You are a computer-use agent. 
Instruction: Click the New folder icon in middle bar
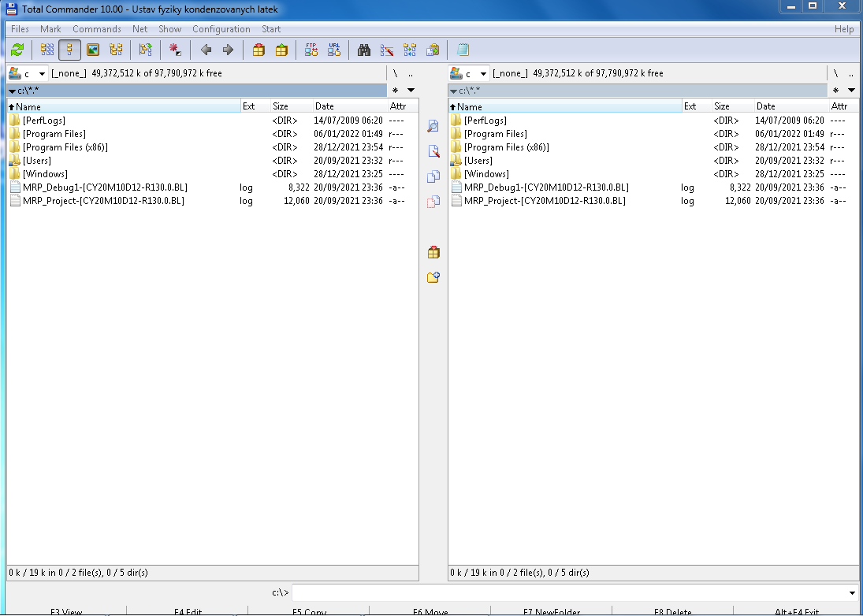(433, 277)
